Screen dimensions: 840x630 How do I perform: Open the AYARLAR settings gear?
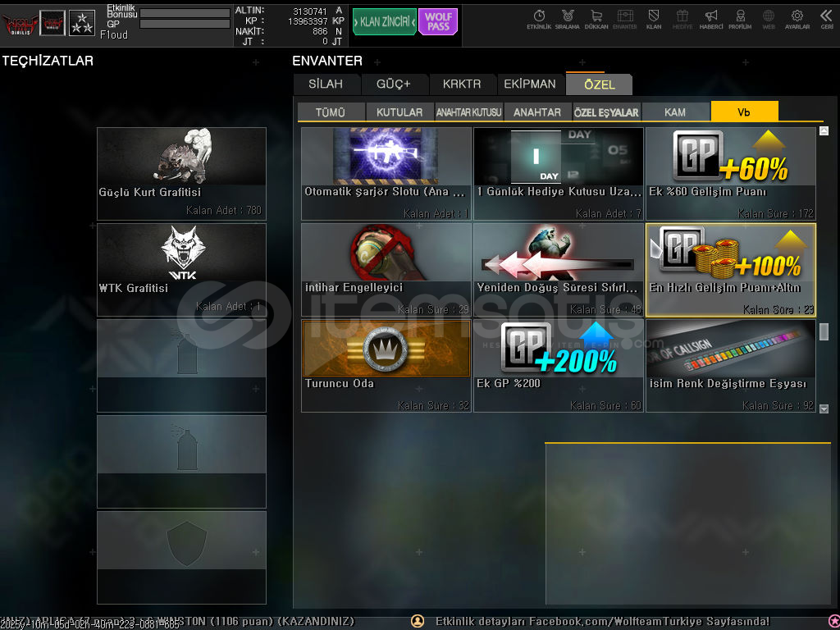click(797, 19)
